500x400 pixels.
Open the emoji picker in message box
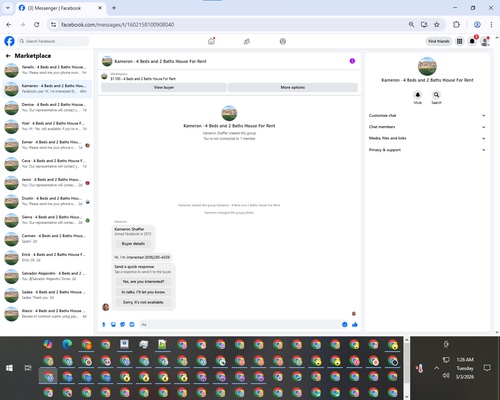coord(344,324)
